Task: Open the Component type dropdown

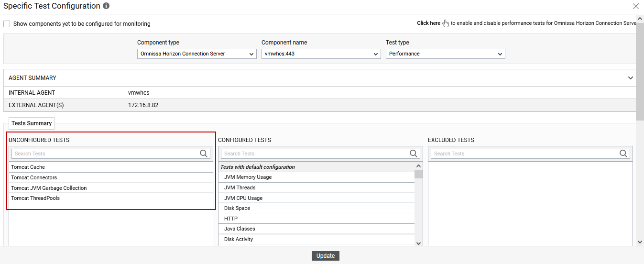Action: 197,54
